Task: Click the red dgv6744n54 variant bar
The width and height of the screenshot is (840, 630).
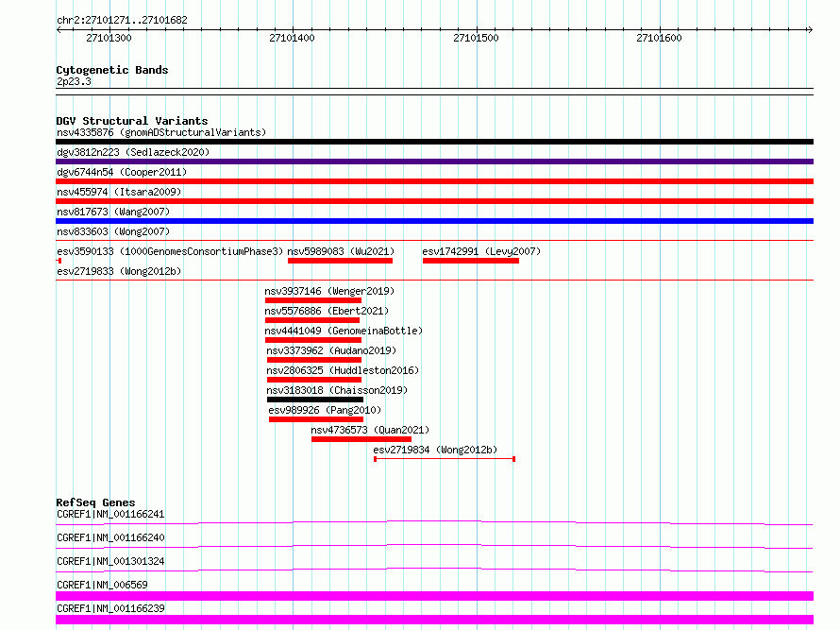Action: tap(434, 181)
